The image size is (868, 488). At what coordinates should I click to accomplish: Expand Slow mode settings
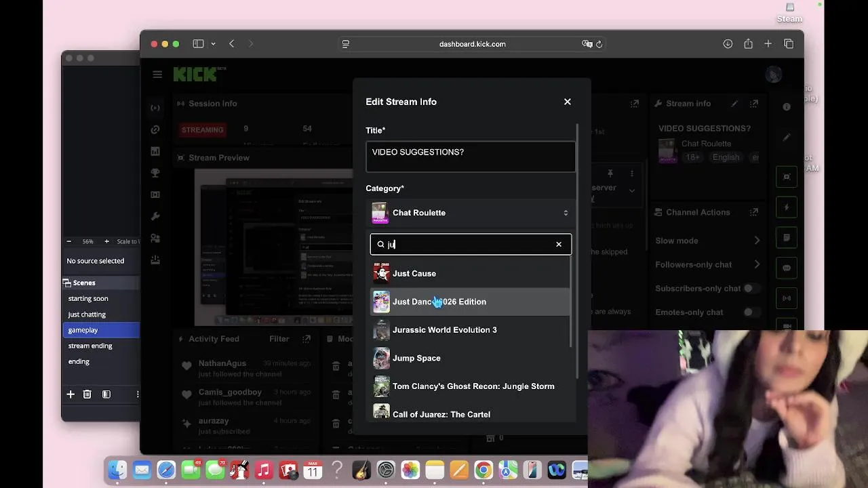coord(757,241)
